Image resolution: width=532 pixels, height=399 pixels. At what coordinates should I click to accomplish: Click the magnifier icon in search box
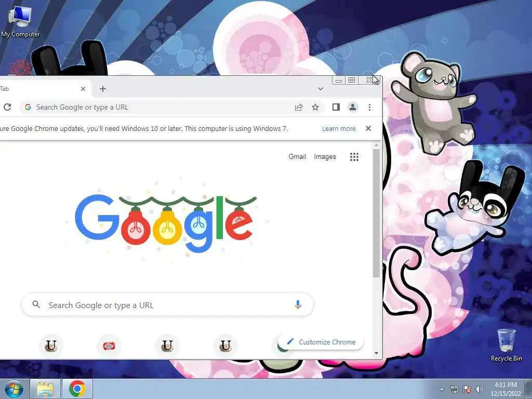click(x=36, y=304)
